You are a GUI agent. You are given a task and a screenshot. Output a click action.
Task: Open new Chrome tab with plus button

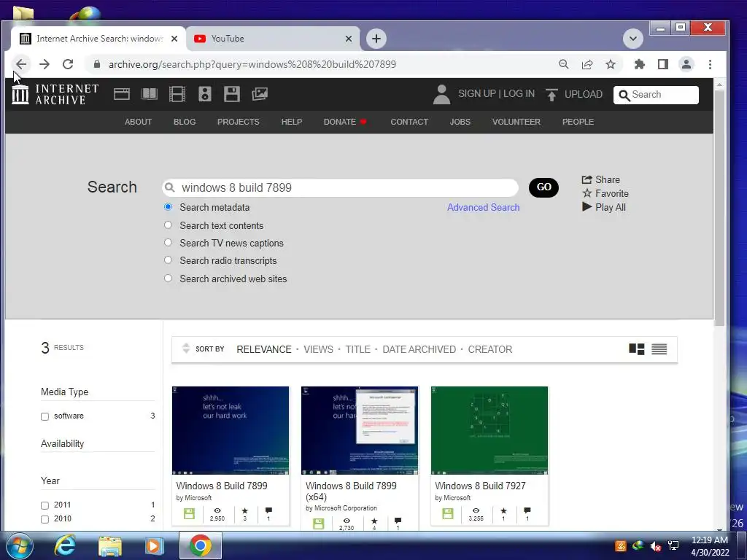376,39
